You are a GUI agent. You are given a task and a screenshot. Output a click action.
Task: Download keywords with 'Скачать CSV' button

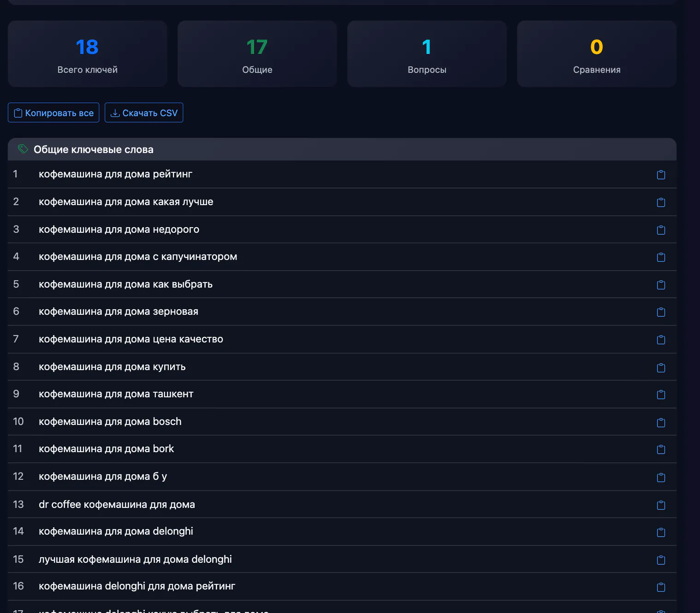(x=144, y=112)
